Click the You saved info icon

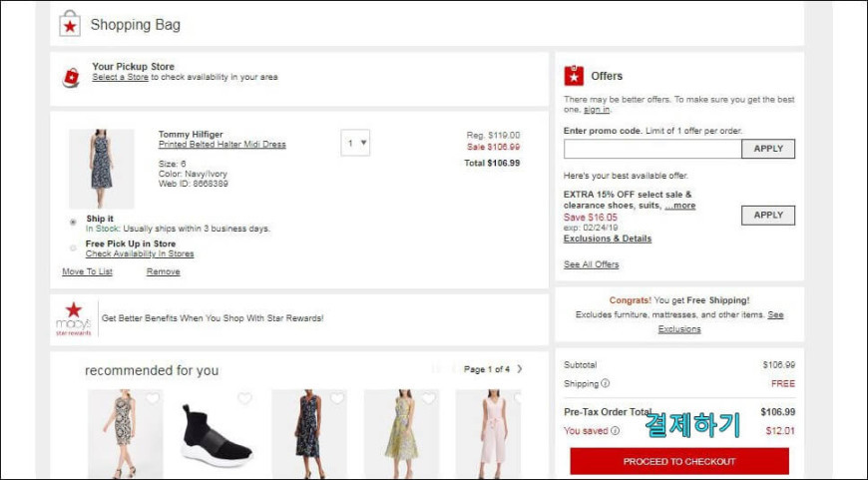tap(615, 431)
